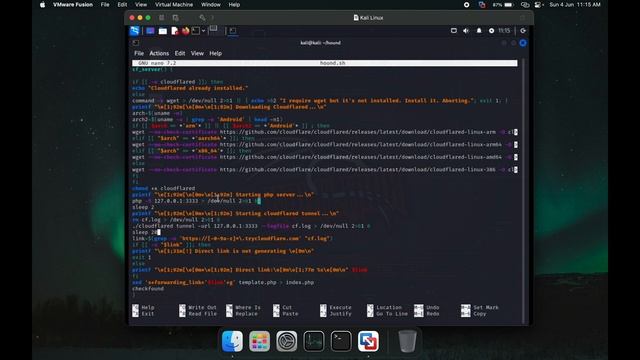Image resolution: width=640 pixels, height=360 pixels.
Task: Click the terminal icon left of window title
Action: coord(136,43)
